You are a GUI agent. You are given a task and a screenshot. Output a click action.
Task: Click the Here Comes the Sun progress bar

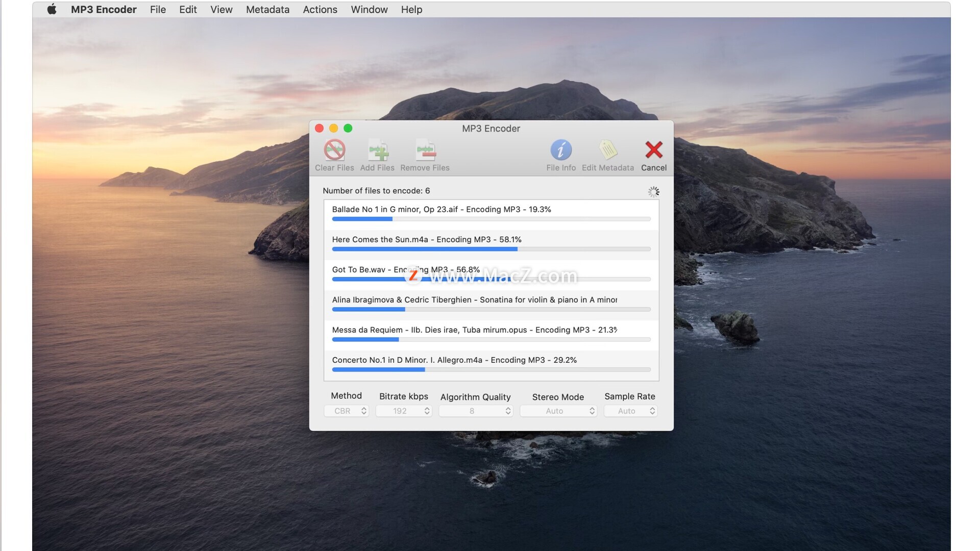[491, 249]
